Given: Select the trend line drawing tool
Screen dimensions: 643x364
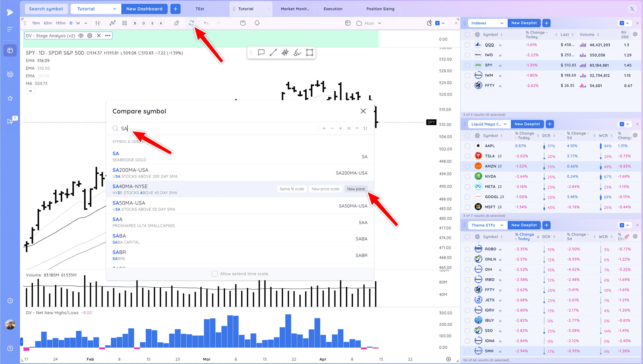Looking at the screenshot, I should pos(273,53).
